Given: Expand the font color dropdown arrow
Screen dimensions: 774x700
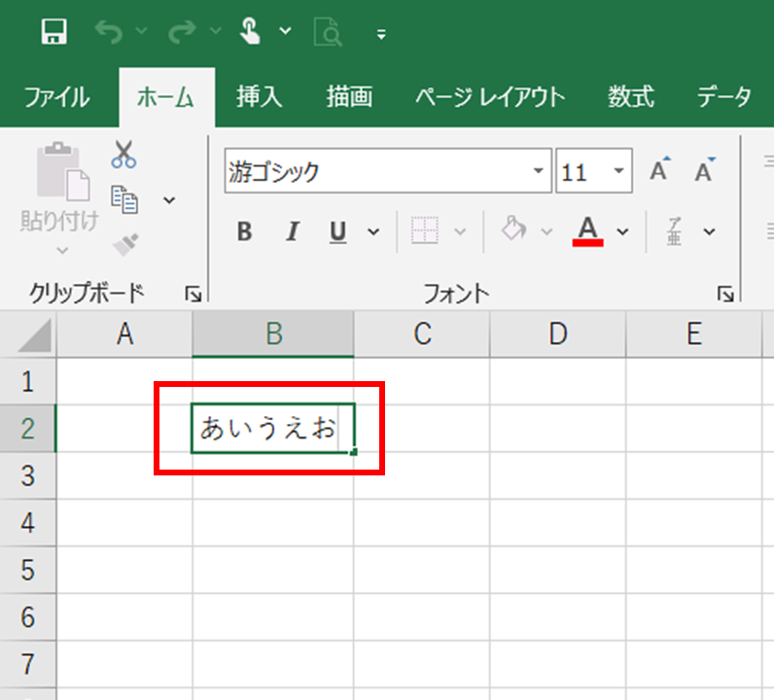Looking at the screenshot, I should pos(623,231).
